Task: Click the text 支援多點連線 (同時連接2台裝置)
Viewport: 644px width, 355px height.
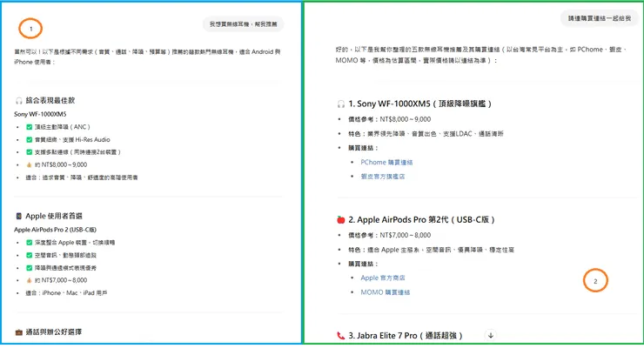Action: click(77, 152)
